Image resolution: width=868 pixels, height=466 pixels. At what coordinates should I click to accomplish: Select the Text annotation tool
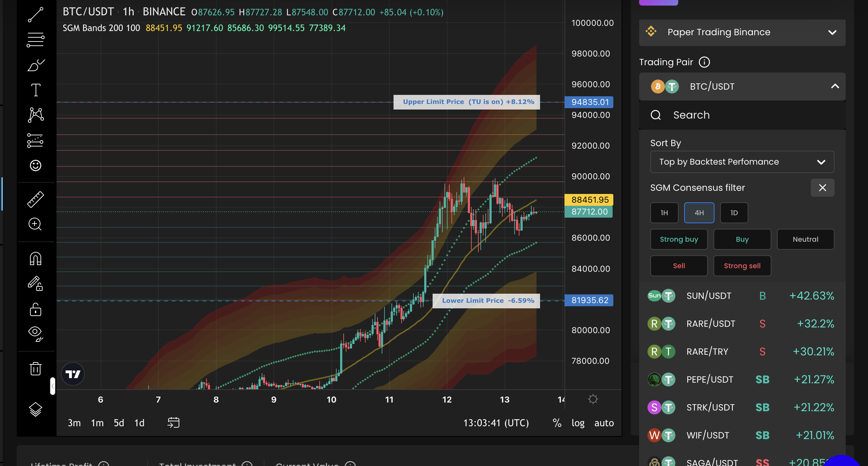tap(36, 90)
